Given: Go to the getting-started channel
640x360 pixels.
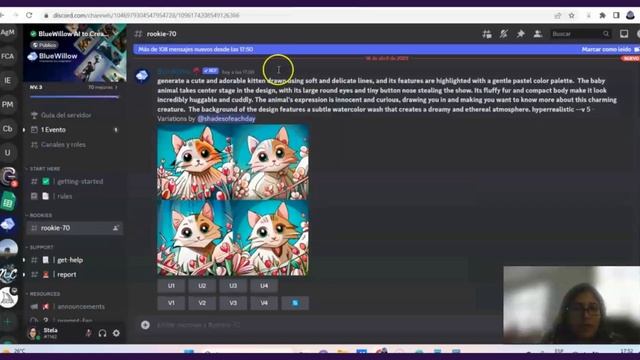Looking at the screenshot, I should click(74, 181).
